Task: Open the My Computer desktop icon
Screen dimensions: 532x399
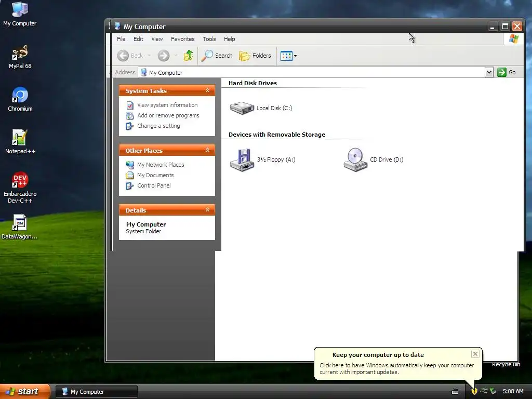Action: coord(20,14)
